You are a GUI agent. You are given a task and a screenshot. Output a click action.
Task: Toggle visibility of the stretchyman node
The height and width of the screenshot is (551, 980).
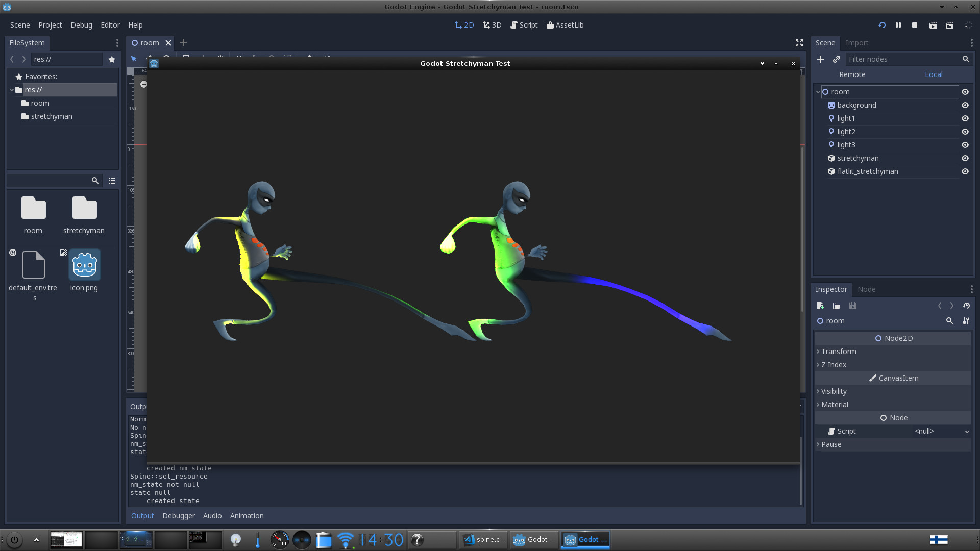coord(965,158)
